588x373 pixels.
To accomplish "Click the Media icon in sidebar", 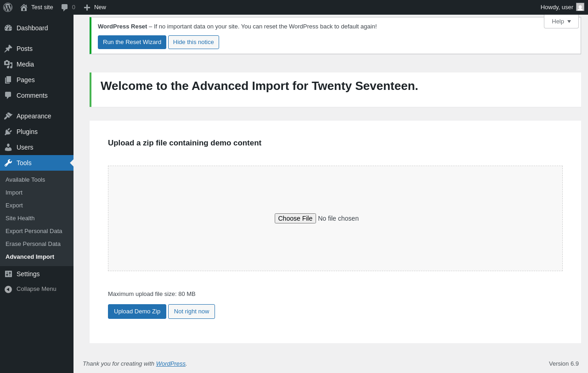I will pos(8,64).
